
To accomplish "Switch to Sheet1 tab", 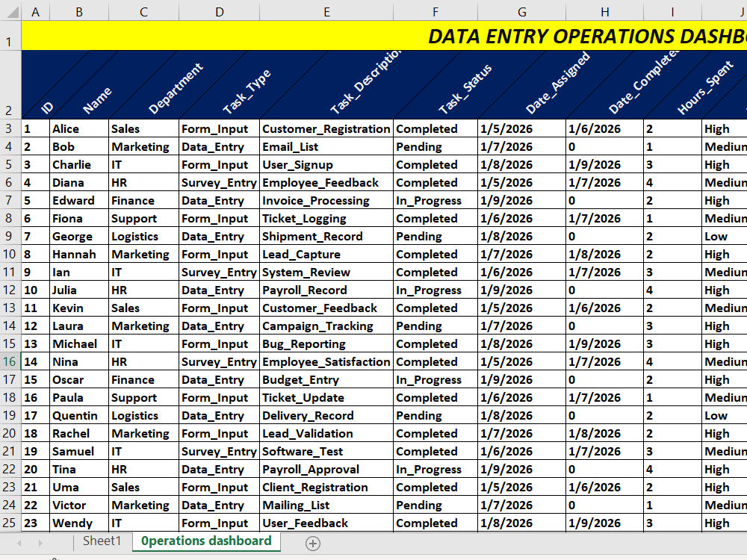I will coord(102,541).
